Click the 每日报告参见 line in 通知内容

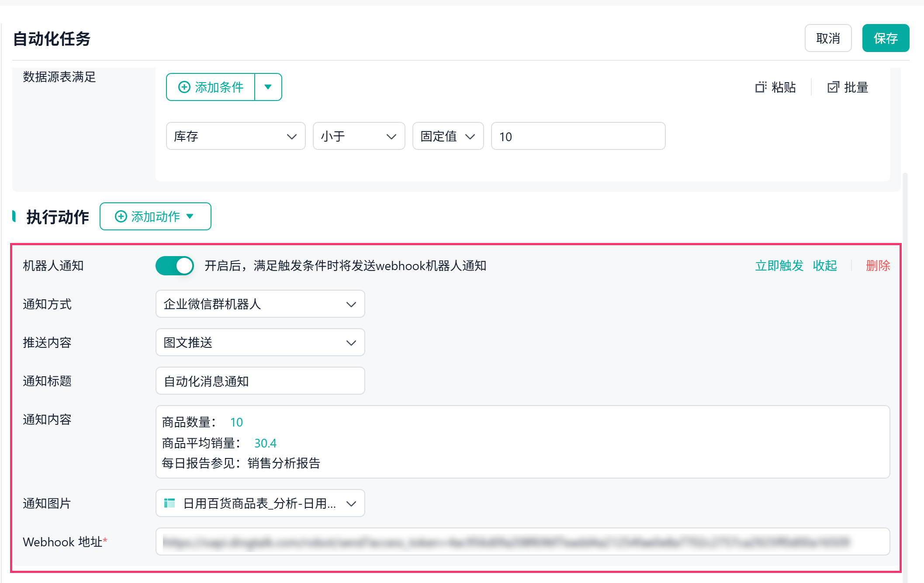241,463
